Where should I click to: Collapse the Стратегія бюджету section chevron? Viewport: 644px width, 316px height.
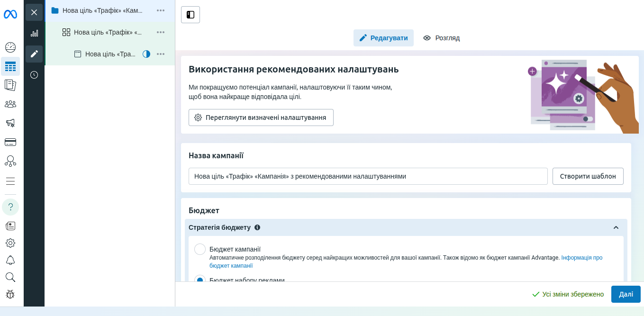(616, 227)
